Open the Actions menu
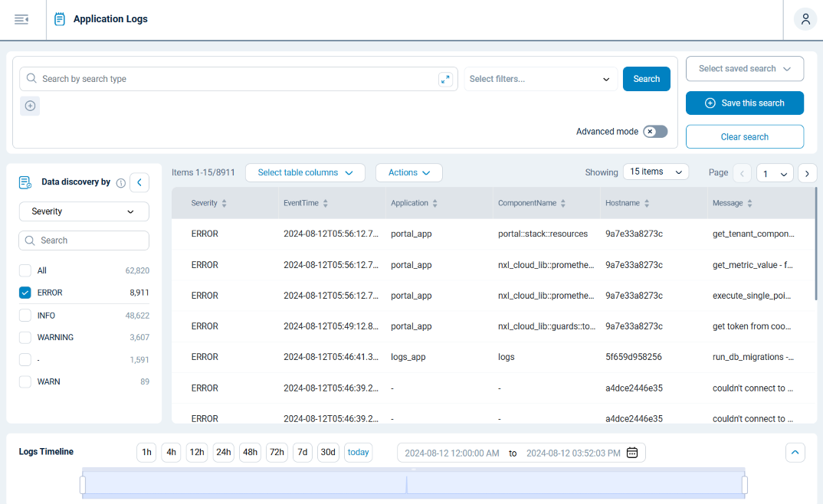The image size is (823, 504). pyautogui.click(x=408, y=172)
